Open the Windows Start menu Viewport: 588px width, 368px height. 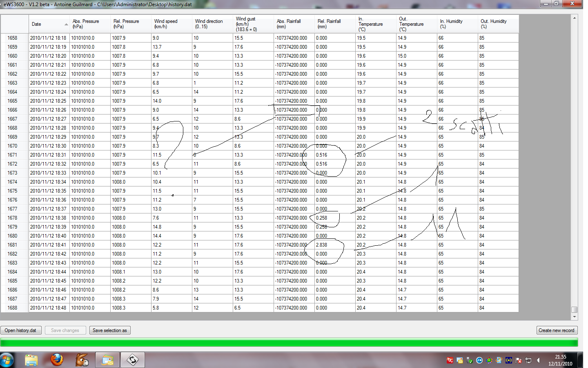[x=7, y=360]
